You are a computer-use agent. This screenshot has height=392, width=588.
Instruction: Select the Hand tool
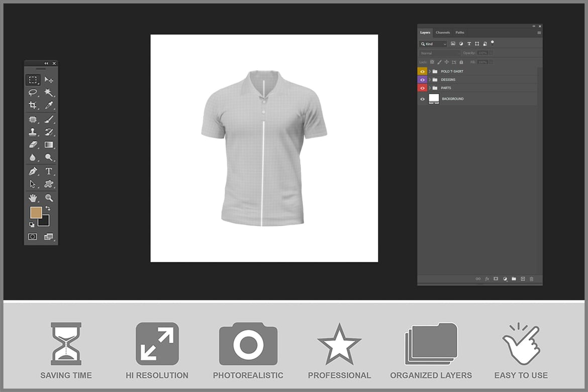coord(33,198)
